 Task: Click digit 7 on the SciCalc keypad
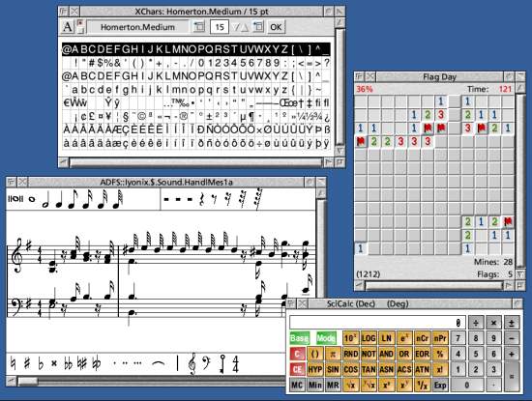point(458,338)
